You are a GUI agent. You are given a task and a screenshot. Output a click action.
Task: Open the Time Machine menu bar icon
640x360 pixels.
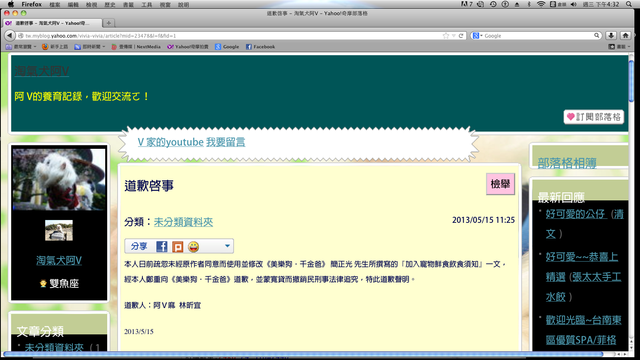click(493, 4)
